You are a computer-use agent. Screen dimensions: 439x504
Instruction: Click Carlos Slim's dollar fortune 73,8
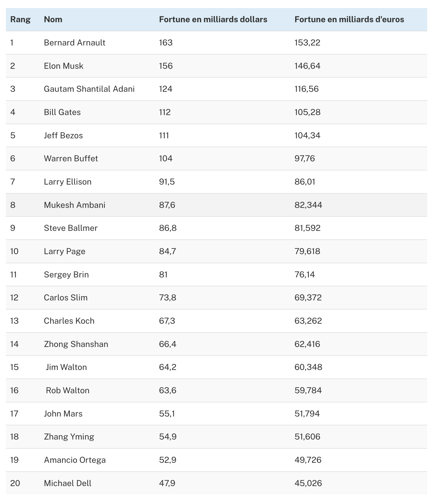pos(168,298)
